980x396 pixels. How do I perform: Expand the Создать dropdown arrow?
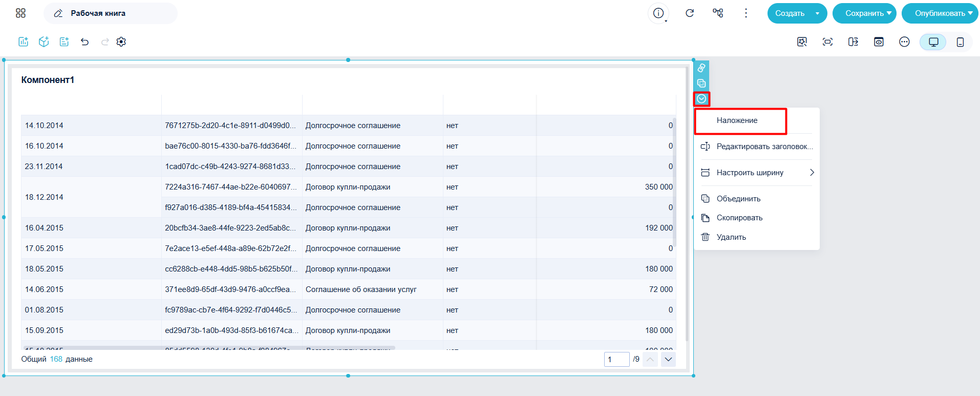pyautogui.click(x=817, y=13)
